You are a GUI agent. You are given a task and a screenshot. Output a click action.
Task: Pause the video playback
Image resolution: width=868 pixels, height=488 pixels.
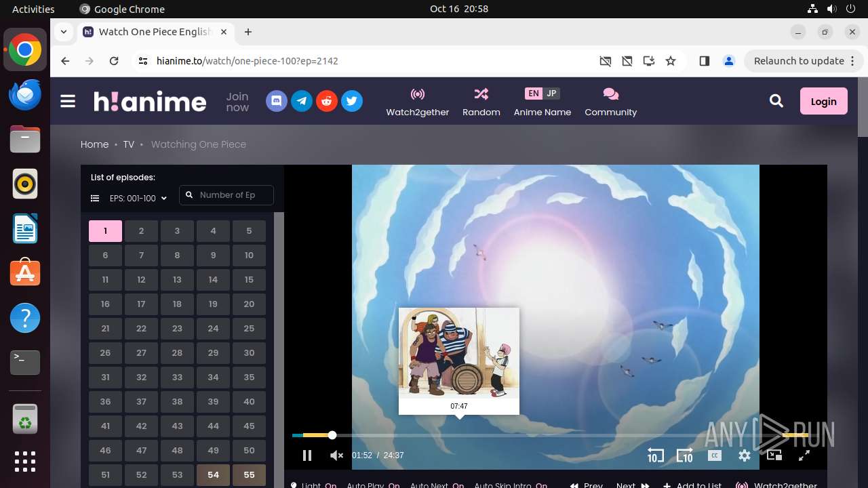307,455
